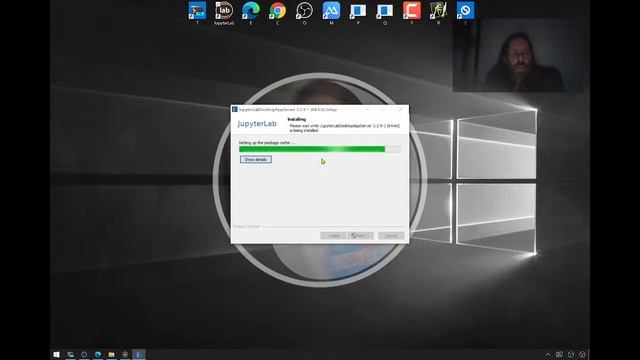Click the Cancel button in the installer
This screenshot has width=640, height=360.
391,236
